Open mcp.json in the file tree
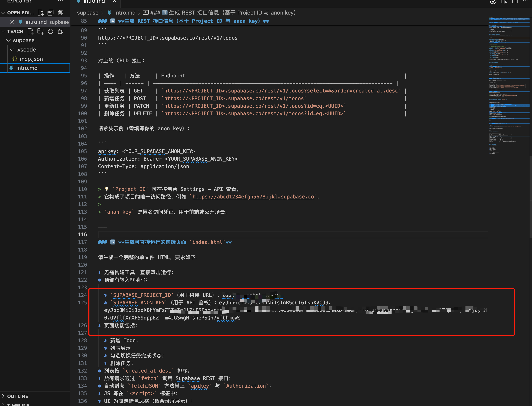The width and height of the screenshot is (532, 406). (x=31, y=59)
